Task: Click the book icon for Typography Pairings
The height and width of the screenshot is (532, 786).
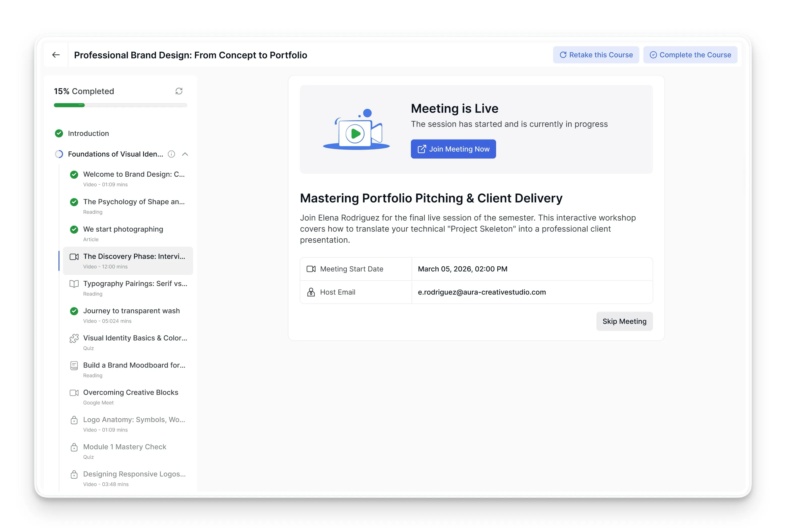Action: 74,284
